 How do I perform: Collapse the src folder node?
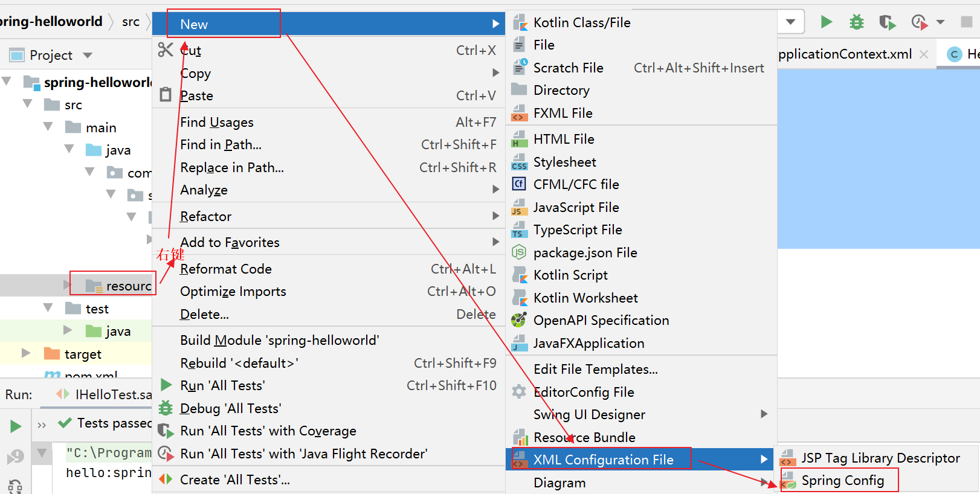tap(27, 104)
